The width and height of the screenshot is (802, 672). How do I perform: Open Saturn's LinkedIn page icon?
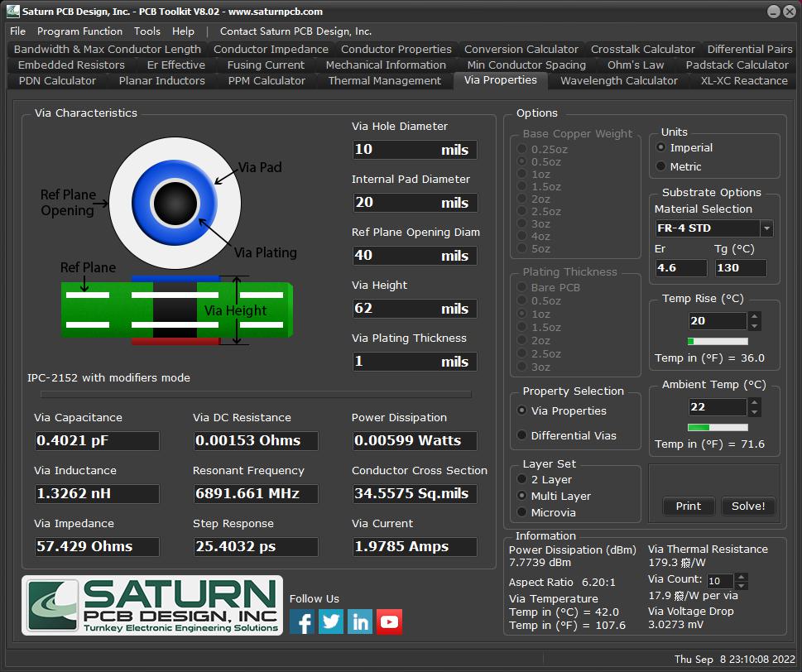click(x=360, y=622)
